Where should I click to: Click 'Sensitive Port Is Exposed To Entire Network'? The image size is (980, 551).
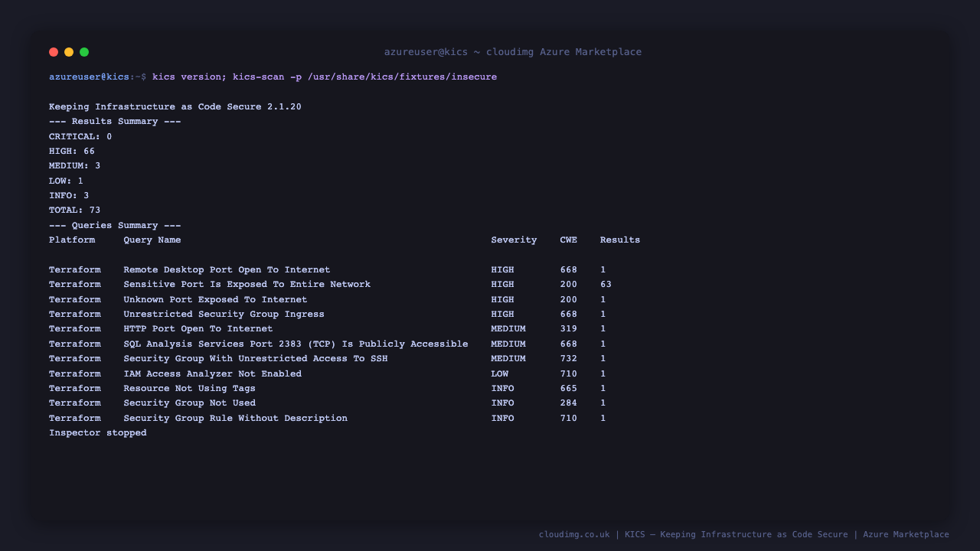click(x=247, y=285)
